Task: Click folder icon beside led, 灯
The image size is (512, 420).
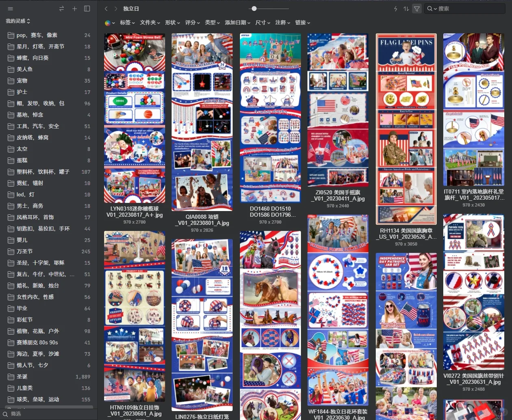Action: pos(11,195)
